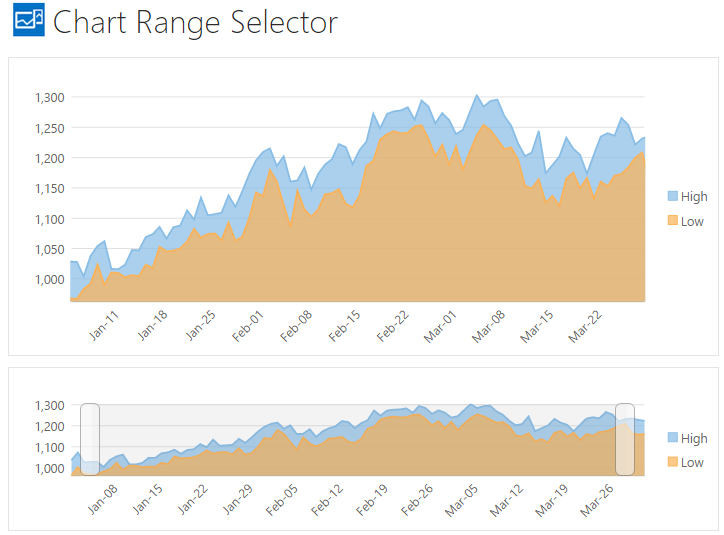This screenshot has height=535, width=724.
Task: Click the 1,300 value label on main chart axis
Action: (49, 97)
